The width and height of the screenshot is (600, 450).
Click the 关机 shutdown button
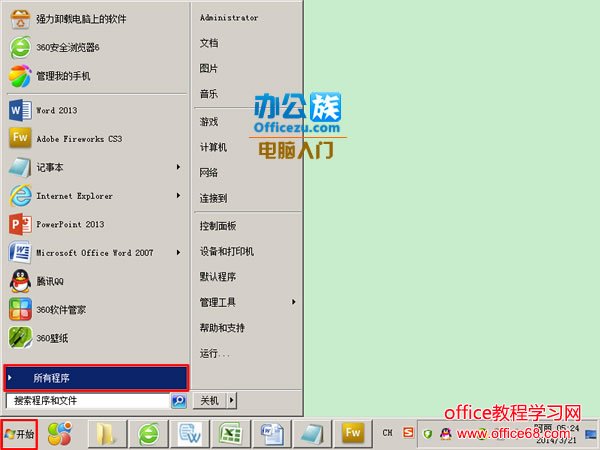[x=210, y=401]
